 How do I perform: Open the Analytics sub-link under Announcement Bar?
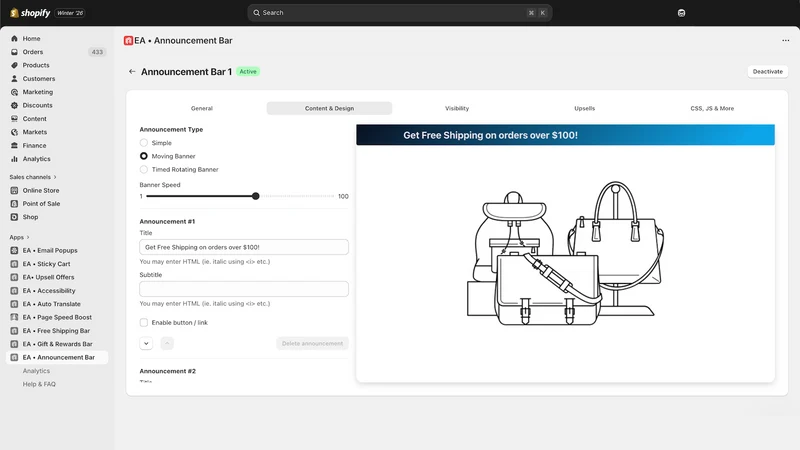[x=36, y=371]
